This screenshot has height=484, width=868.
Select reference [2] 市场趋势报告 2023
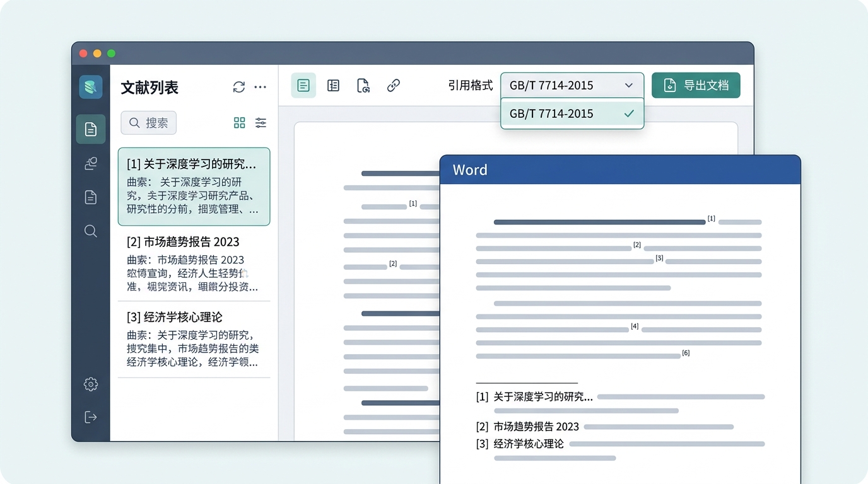[194, 264]
